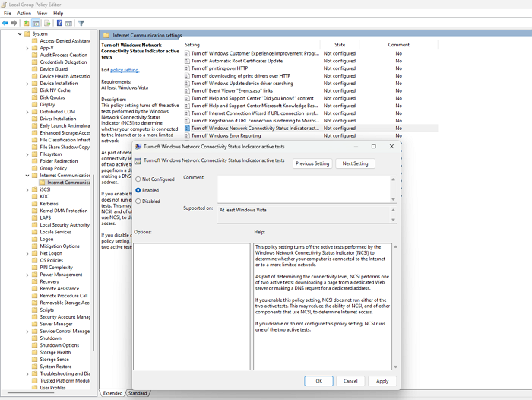Image resolution: width=532 pixels, height=400 pixels.
Task: Click the policy icon beside Automatic Root Certificates Update
Action: (187, 61)
